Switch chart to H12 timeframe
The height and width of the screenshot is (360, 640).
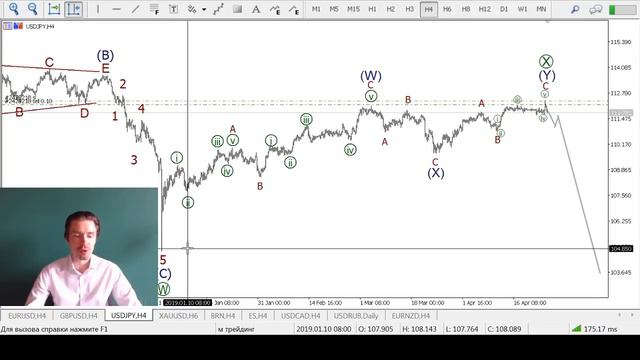484,9
